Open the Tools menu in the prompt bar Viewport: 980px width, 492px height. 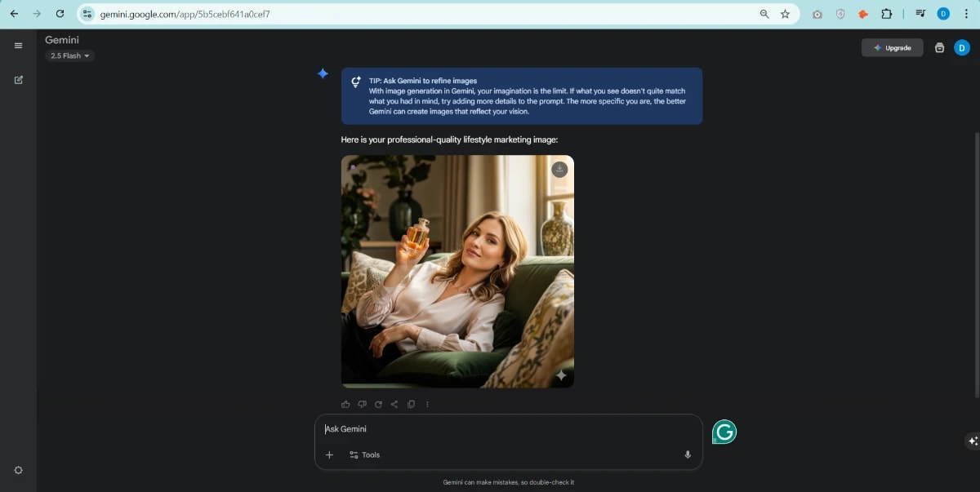click(x=363, y=454)
